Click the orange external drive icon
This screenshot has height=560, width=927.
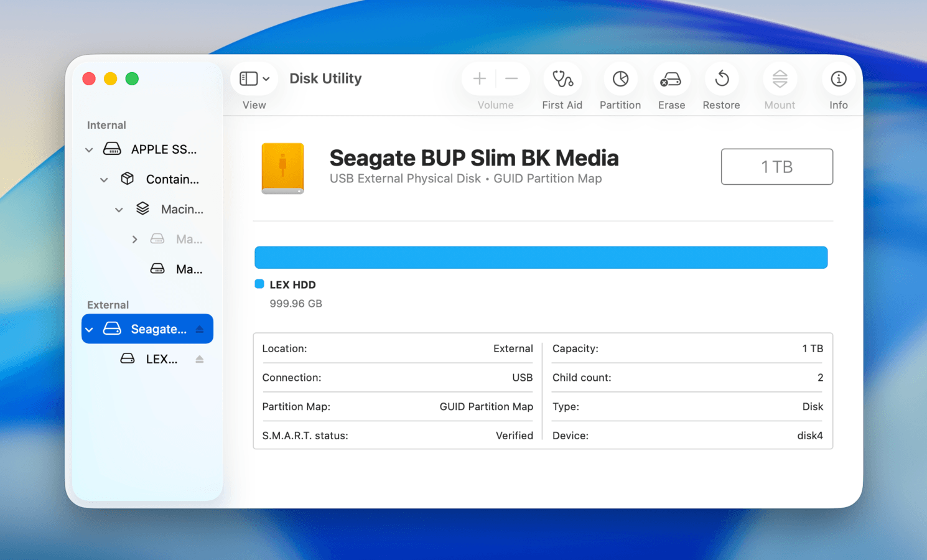click(x=282, y=168)
